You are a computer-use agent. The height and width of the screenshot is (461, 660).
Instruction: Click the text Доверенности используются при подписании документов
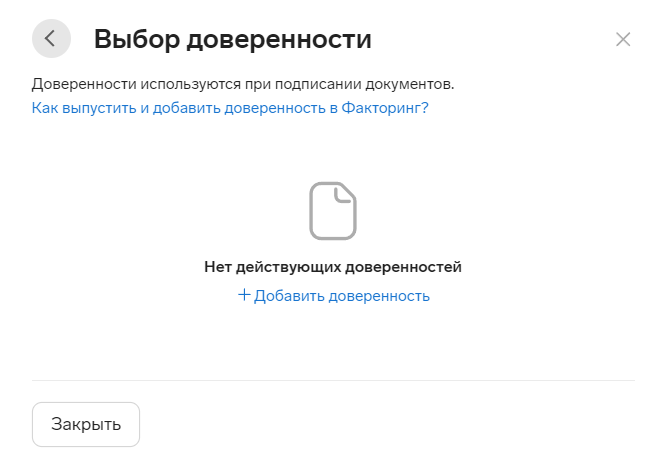(243, 84)
